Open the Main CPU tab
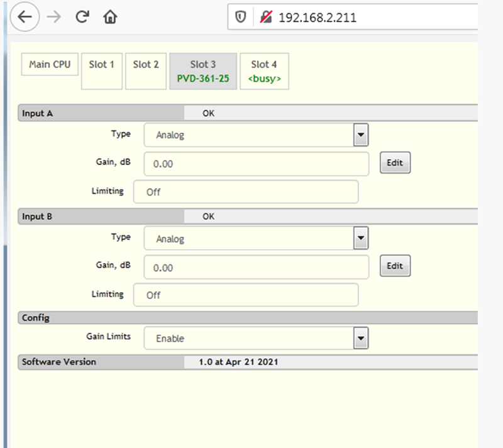Screen dimensions: 503x448 (x=50, y=64)
